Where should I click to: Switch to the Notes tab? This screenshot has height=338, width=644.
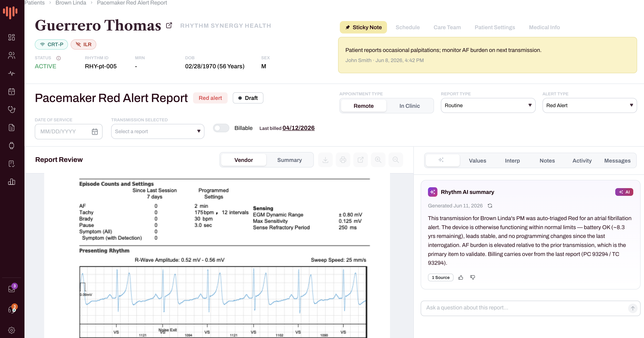point(547,161)
